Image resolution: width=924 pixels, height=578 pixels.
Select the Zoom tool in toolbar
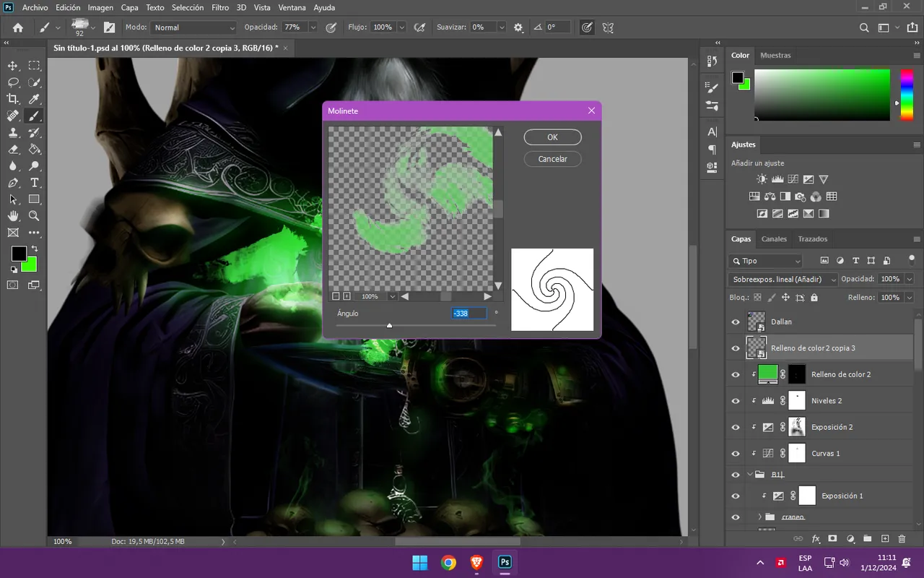click(34, 216)
